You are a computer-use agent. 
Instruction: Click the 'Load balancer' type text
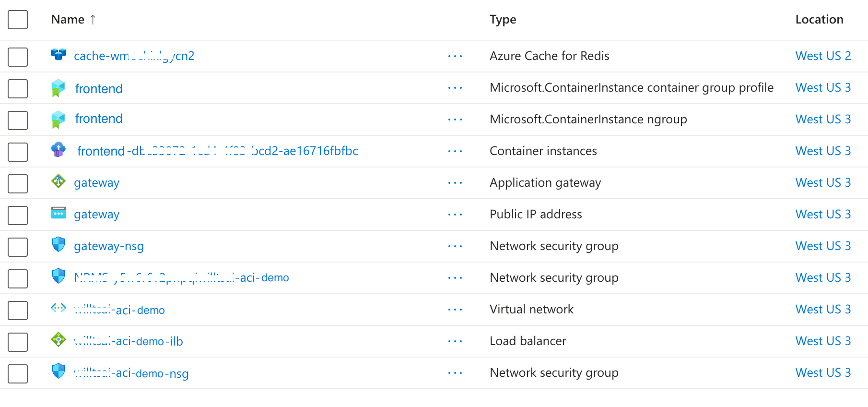[x=528, y=341]
